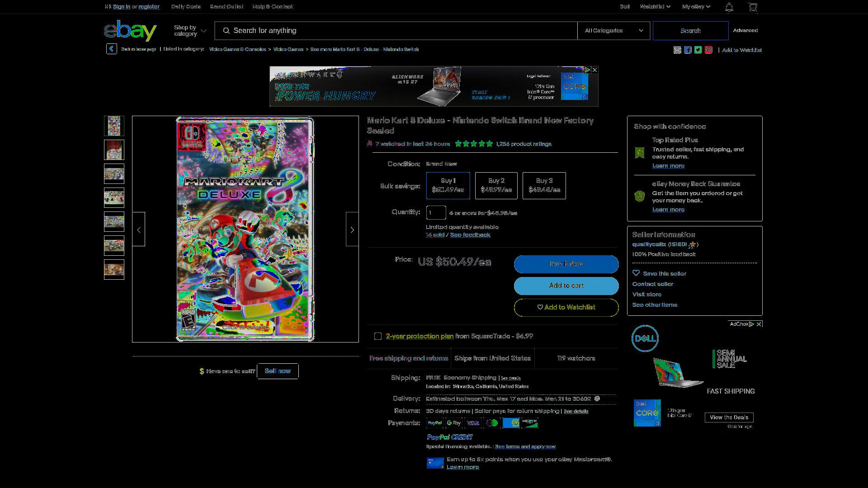Viewport: 868px width, 488px height.
Task: Select the last product thumbnail
Action: pyautogui.click(x=114, y=269)
